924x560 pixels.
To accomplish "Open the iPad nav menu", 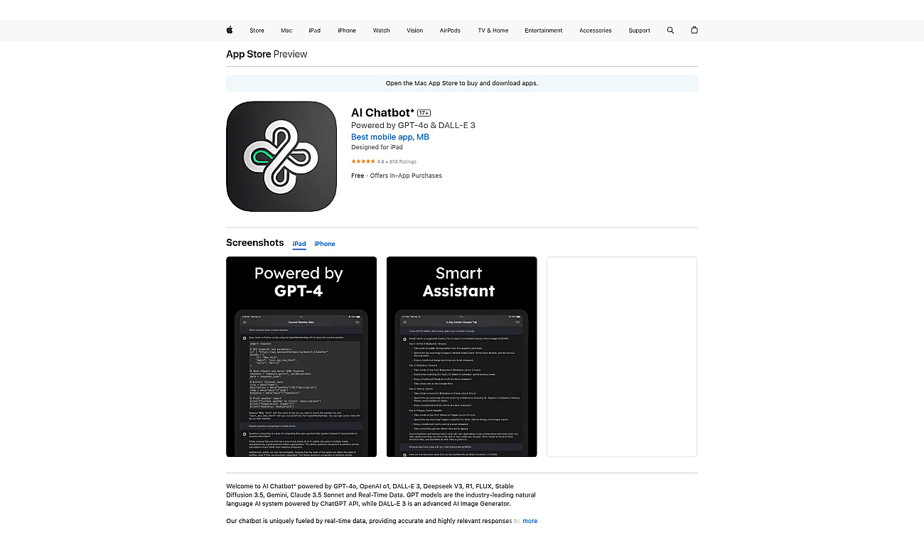I will 314,31.
